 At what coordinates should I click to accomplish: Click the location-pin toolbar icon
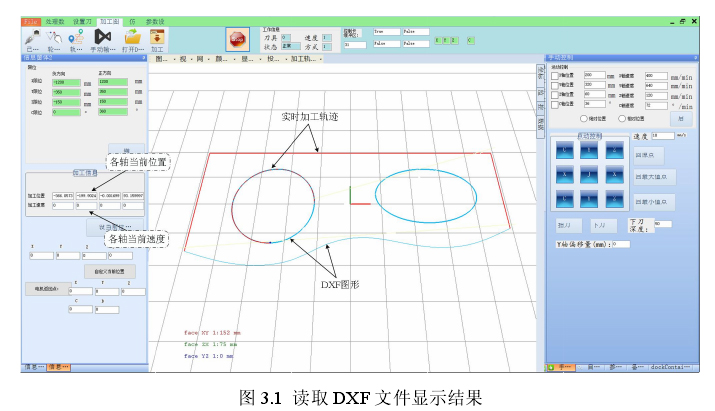pos(77,35)
